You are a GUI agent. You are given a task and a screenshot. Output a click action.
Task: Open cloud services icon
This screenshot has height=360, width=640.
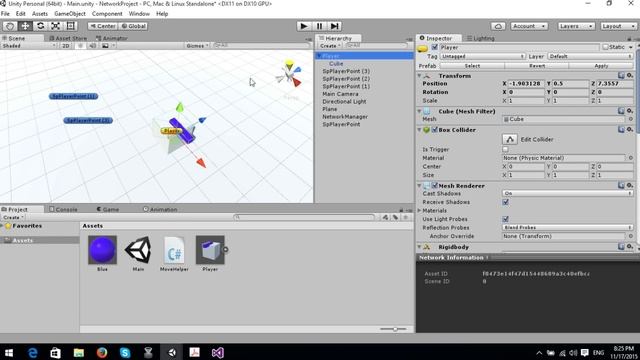498,26
